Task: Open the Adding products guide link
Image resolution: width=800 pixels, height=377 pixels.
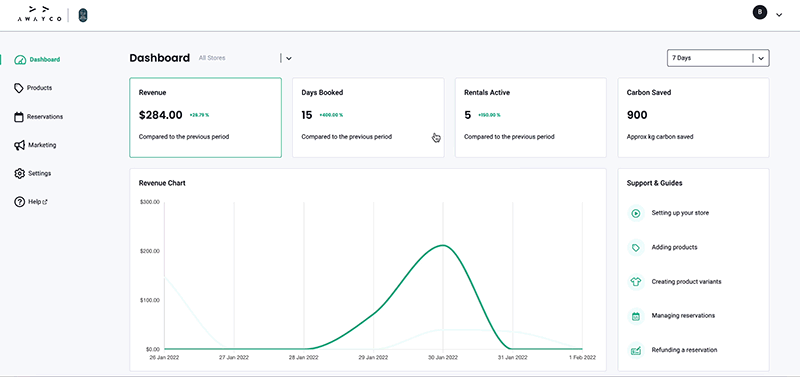Action: [x=674, y=247]
